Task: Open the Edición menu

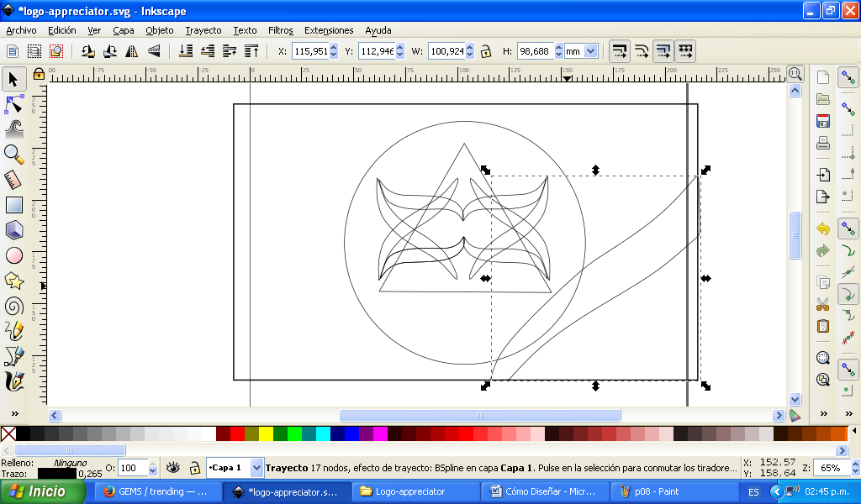Action: pos(62,30)
